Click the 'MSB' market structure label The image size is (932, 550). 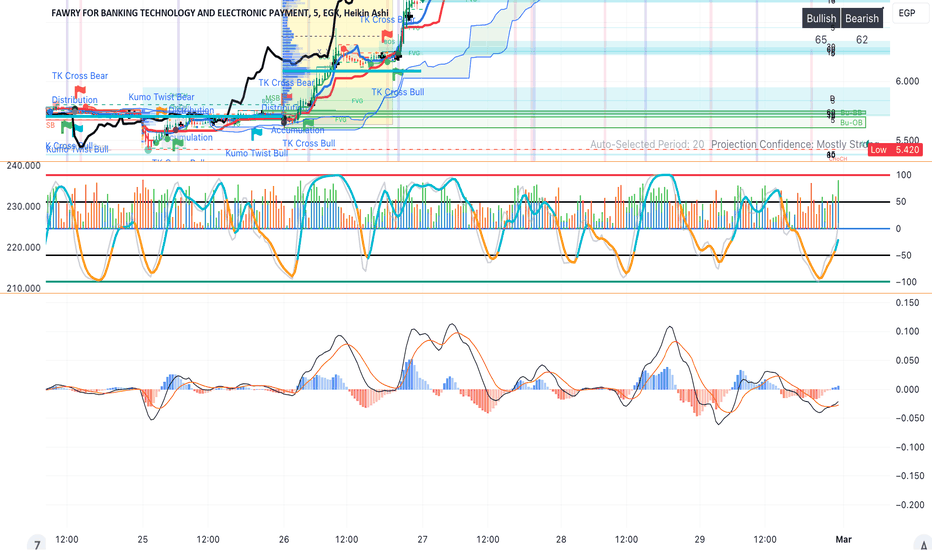(272, 98)
